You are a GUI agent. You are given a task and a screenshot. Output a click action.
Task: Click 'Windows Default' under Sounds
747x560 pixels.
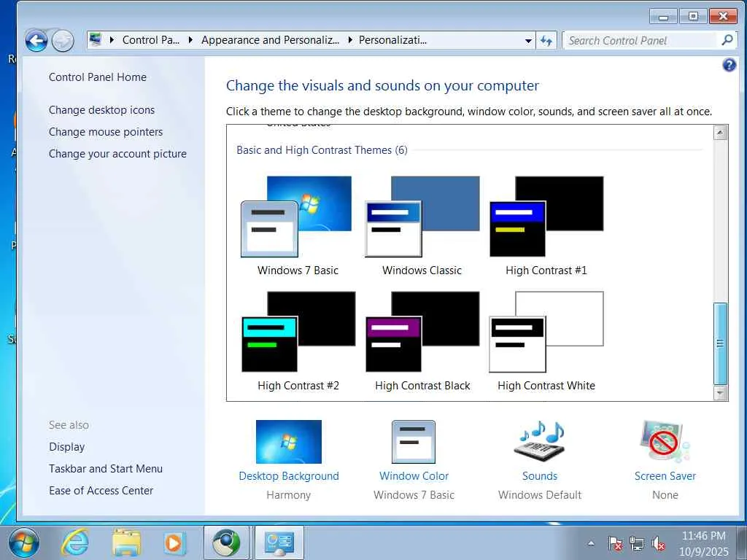click(540, 495)
